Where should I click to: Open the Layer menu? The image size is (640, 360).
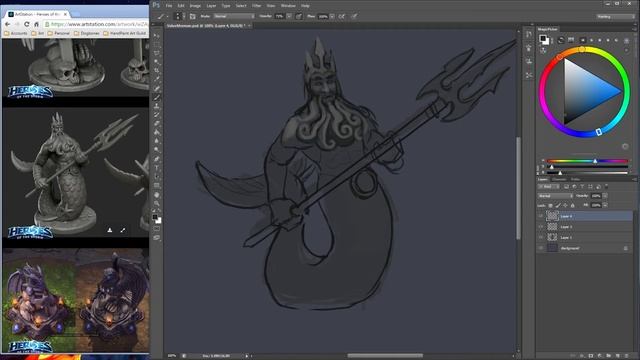coord(211,6)
